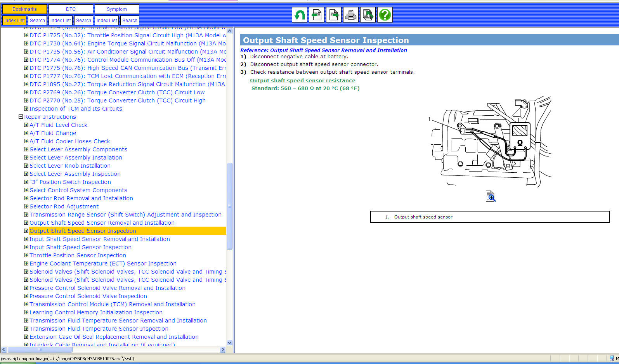Click the output shaft sensor diagram image
Screen dimensions: 619x364
(491, 142)
